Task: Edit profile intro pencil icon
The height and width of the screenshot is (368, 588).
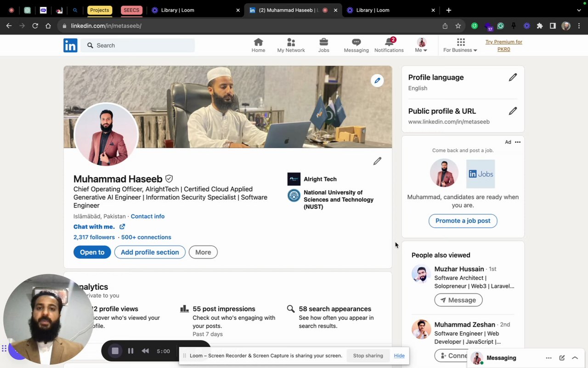Action: pyautogui.click(x=377, y=161)
